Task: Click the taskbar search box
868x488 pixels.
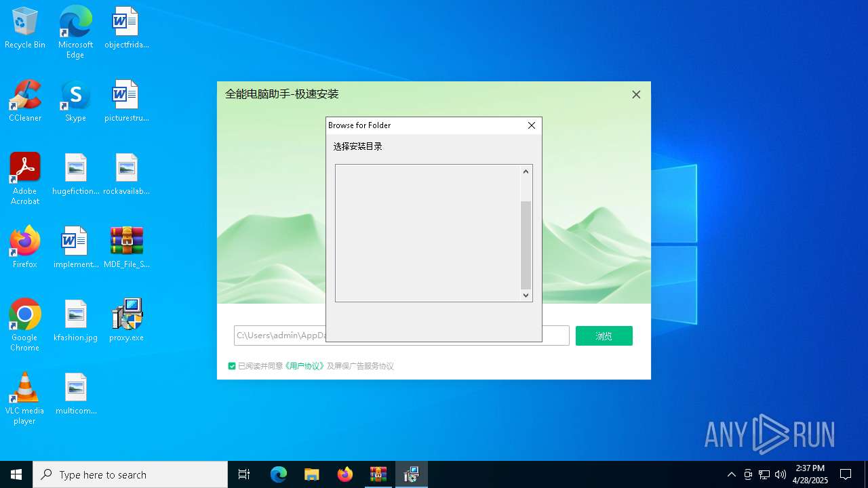Action: coord(130,474)
